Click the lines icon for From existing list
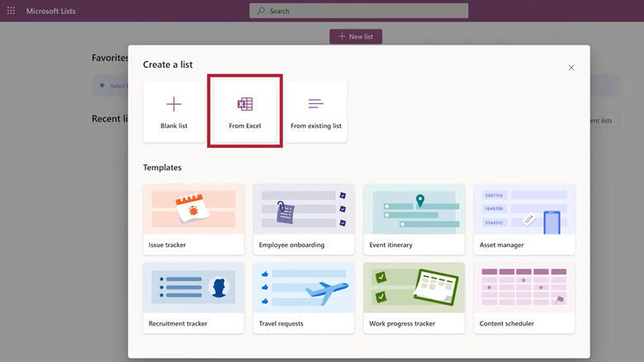Image resolution: width=644 pixels, height=362 pixels. (x=315, y=104)
